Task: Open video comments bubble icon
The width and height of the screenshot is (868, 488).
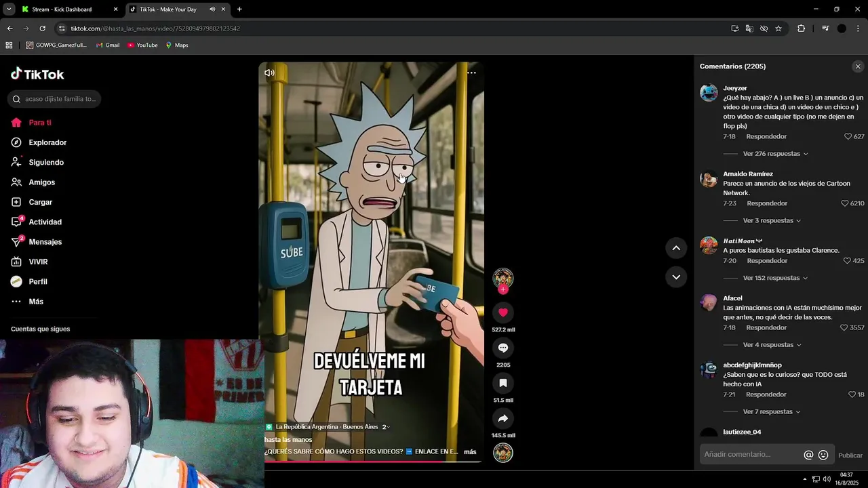Action: point(503,348)
